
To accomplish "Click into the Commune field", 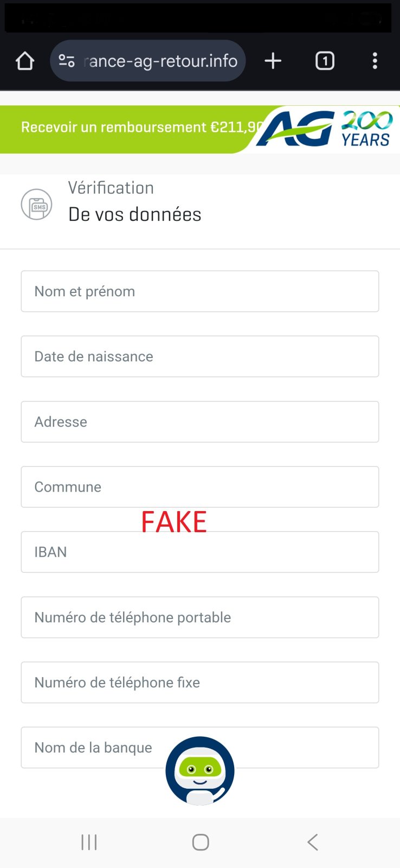I will coord(199,487).
